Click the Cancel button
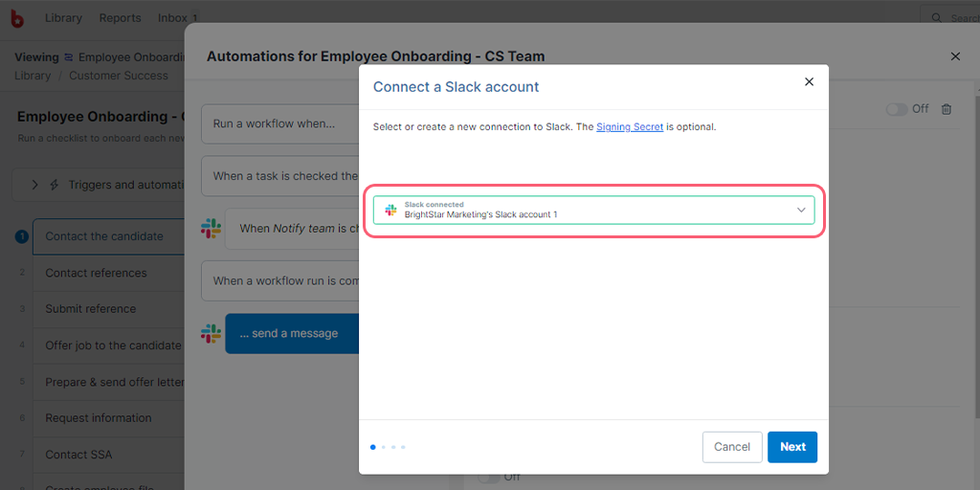980x490 pixels. coord(732,447)
